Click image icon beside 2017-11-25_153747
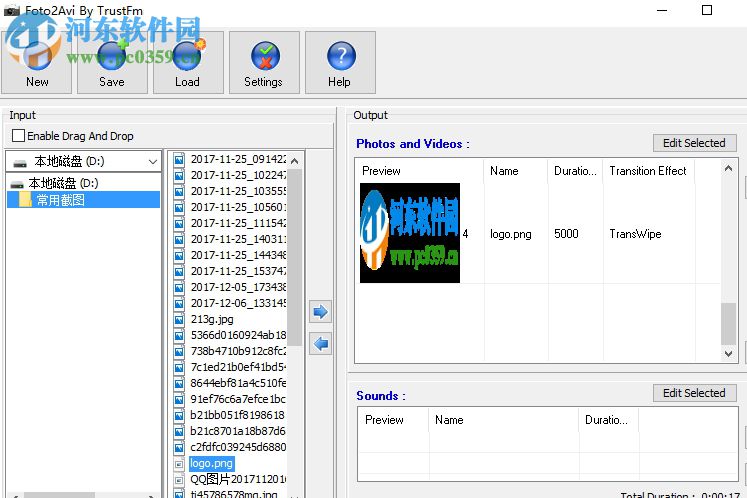Image resolution: width=747 pixels, height=498 pixels. (x=179, y=271)
